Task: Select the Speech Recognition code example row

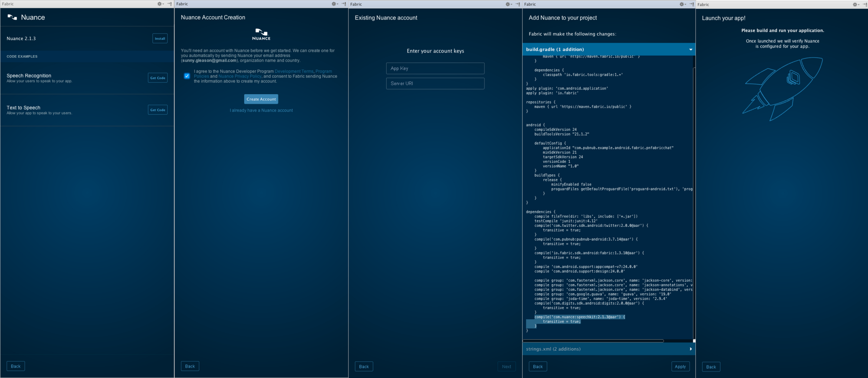Action: click(x=87, y=78)
